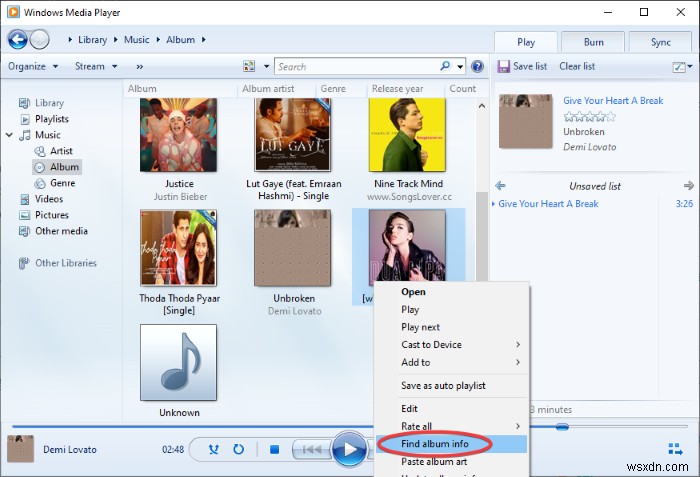The height and width of the screenshot is (477, 700).
Task: Sort by Genre column header
Action: point(333,88)
